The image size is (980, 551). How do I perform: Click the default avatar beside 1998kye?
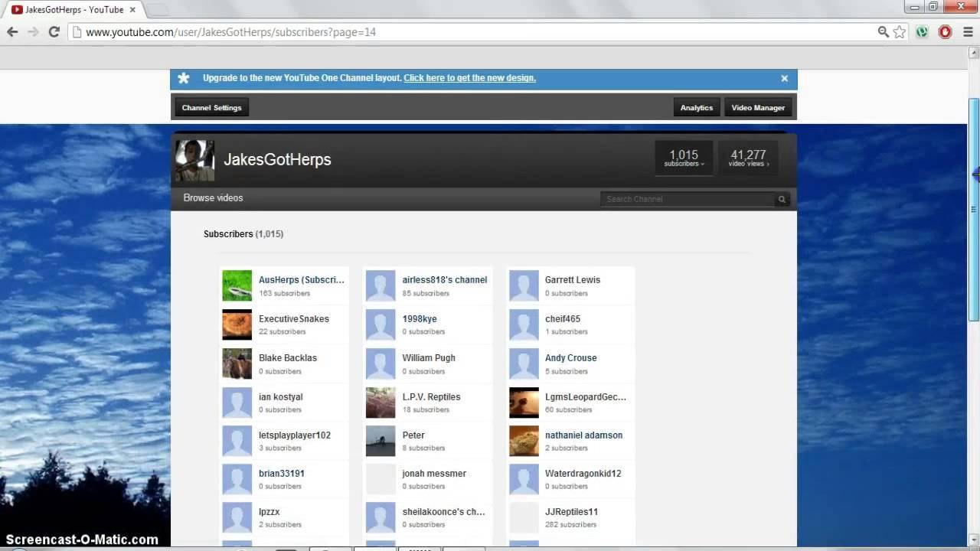click(x=381, y=324)
